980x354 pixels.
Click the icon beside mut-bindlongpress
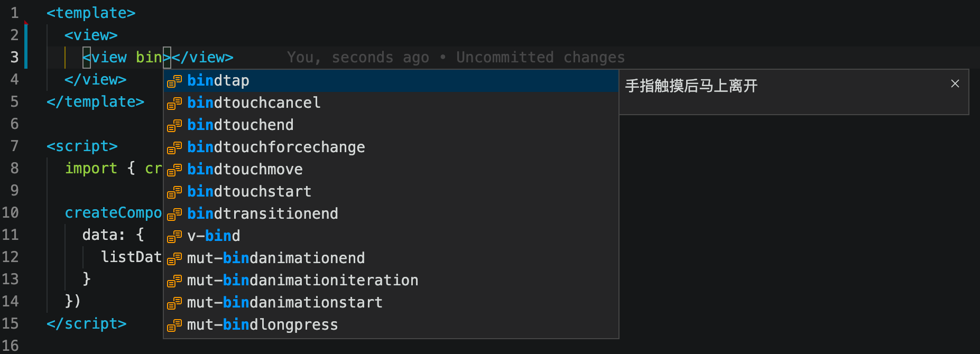point(174,325)
